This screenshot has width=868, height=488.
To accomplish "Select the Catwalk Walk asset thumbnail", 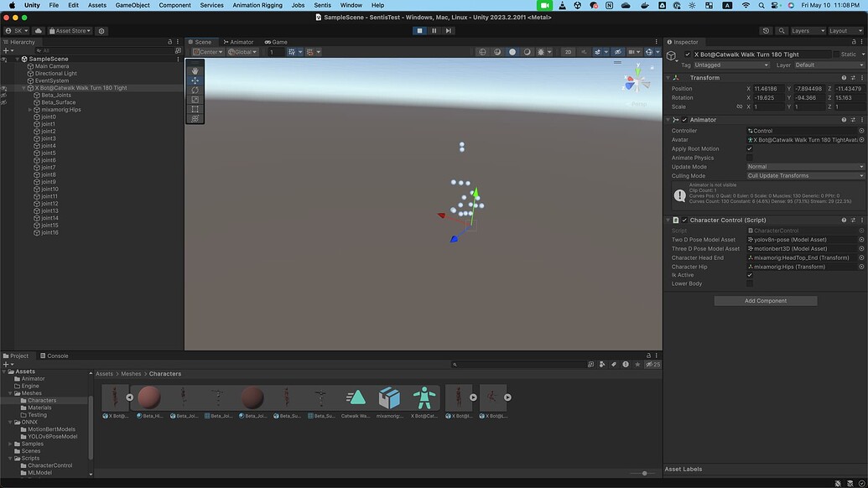I will click(x=356, y=397).
